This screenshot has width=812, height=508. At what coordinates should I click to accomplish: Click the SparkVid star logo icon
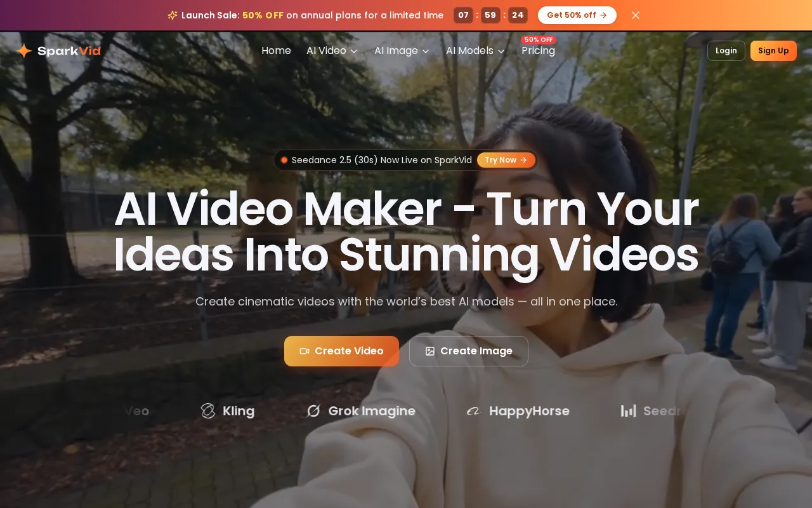coord(24,51)
